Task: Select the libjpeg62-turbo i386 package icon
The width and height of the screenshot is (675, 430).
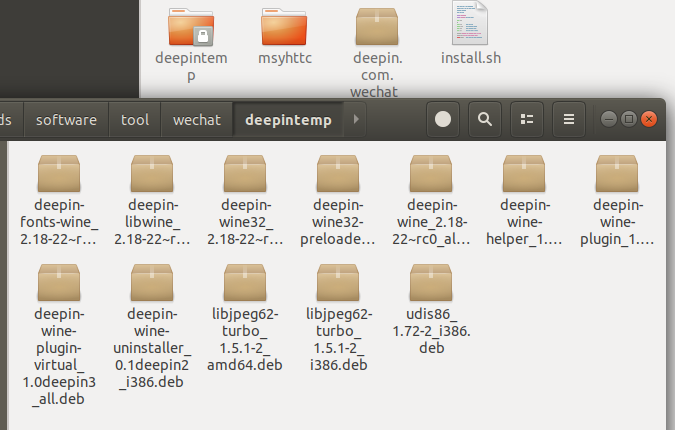Action: 338,282
